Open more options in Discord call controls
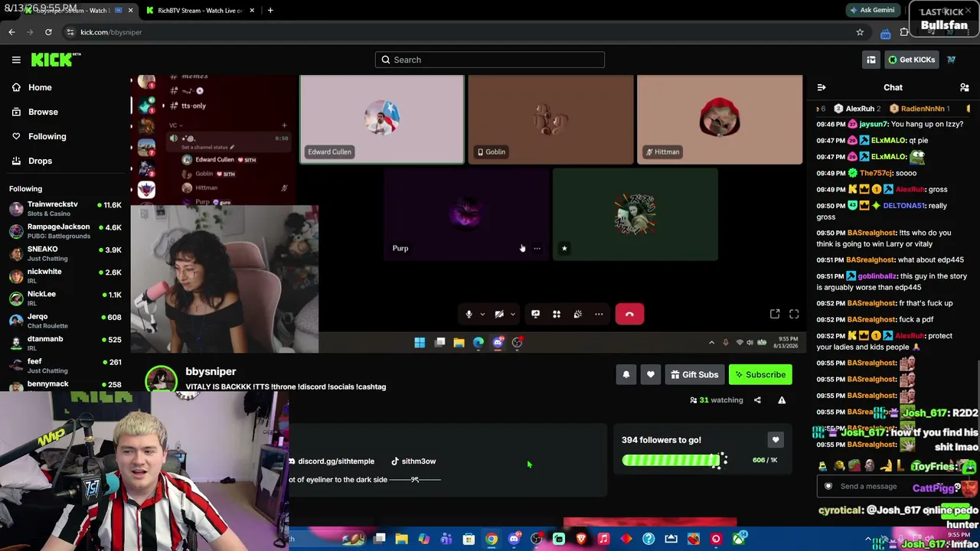 coord(599,315)
